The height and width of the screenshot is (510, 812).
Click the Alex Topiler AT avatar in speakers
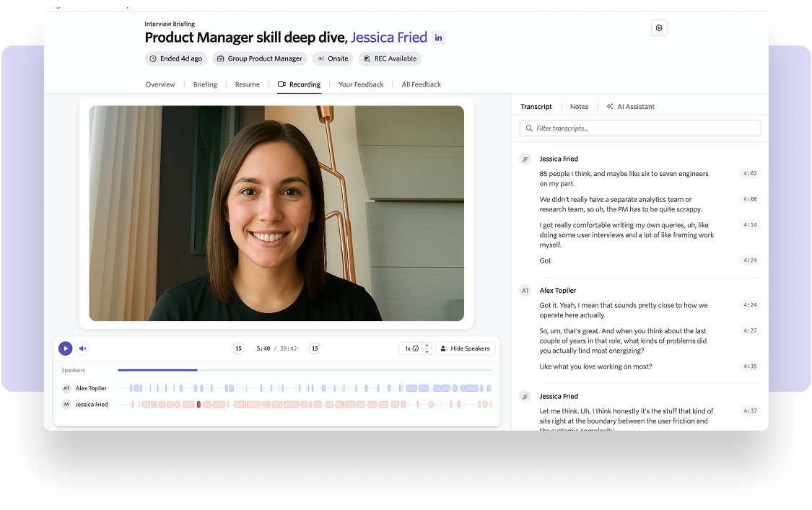(x=66, y=388)
